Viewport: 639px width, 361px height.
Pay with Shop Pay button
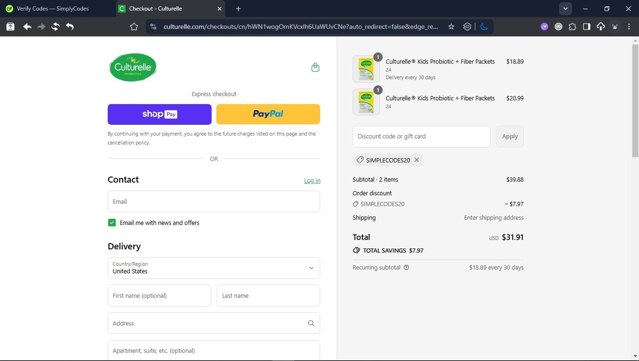pyautogui.click(x=159, y=114)
